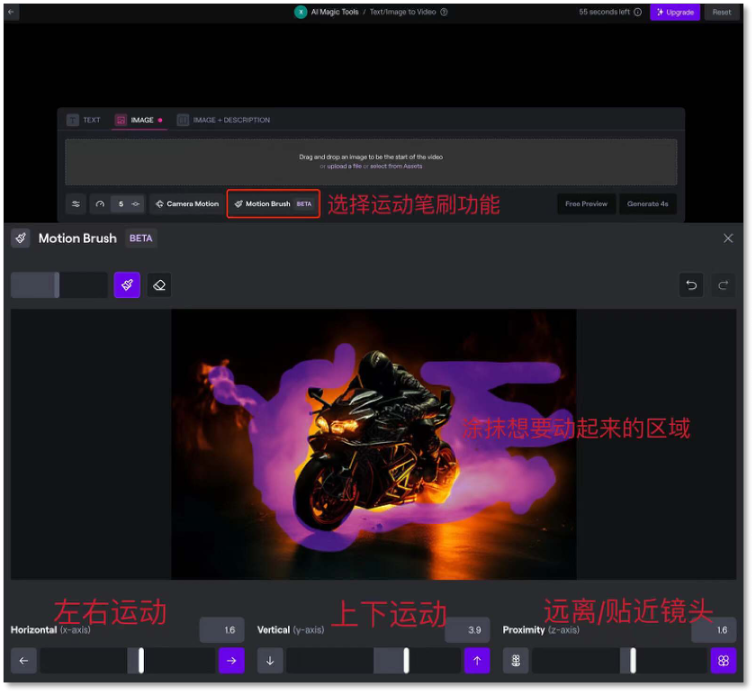Select the eraser tool

pyautogui.click(x=159, y=285)
